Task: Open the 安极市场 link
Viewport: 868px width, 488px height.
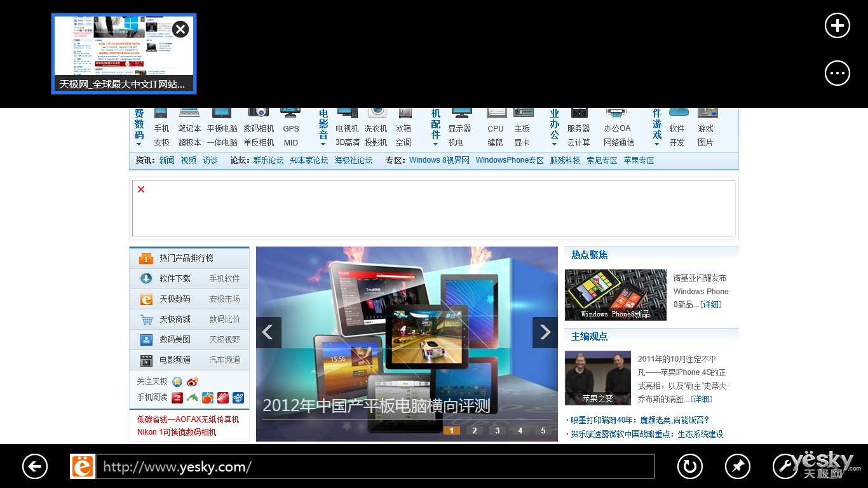Action: click(x=225, y=299)
